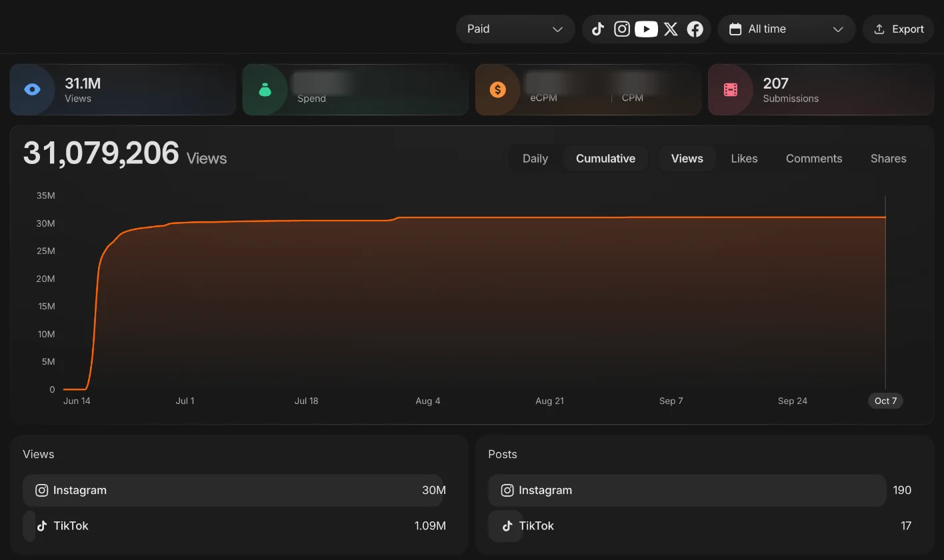Viewport: 944px width, 560px height.
Task: Click the pink film Submissions icon
Action: pyautogui.click(x=731, y=89)
